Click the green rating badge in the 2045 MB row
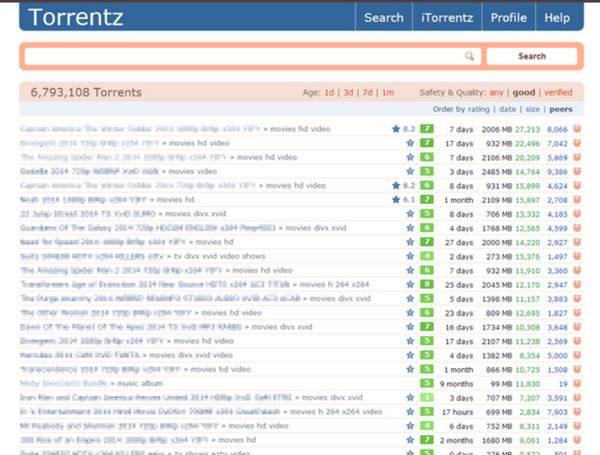 coord(427,284)
